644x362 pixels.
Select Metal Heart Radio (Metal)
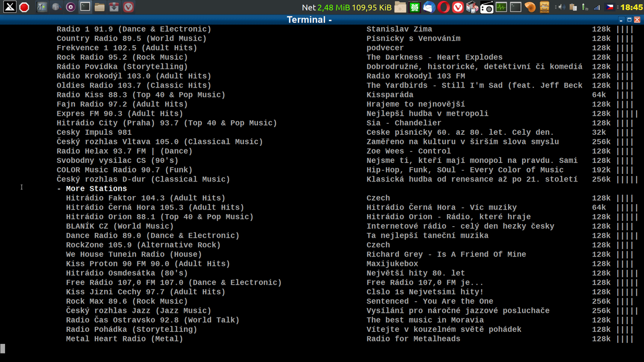click(124, 339)
